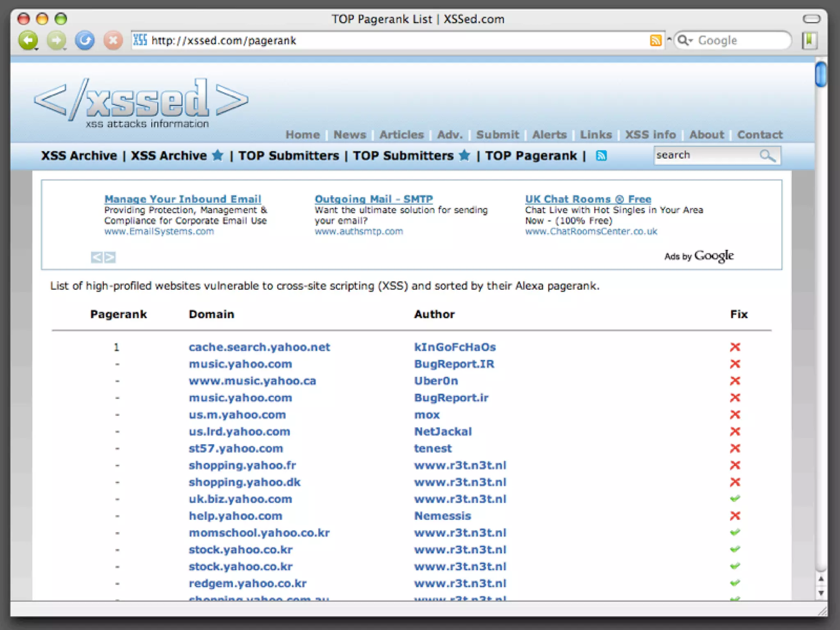Go back with the green back arrow
Image resolution: width=840 pixels, height=630 pixels.
[28, 40]
